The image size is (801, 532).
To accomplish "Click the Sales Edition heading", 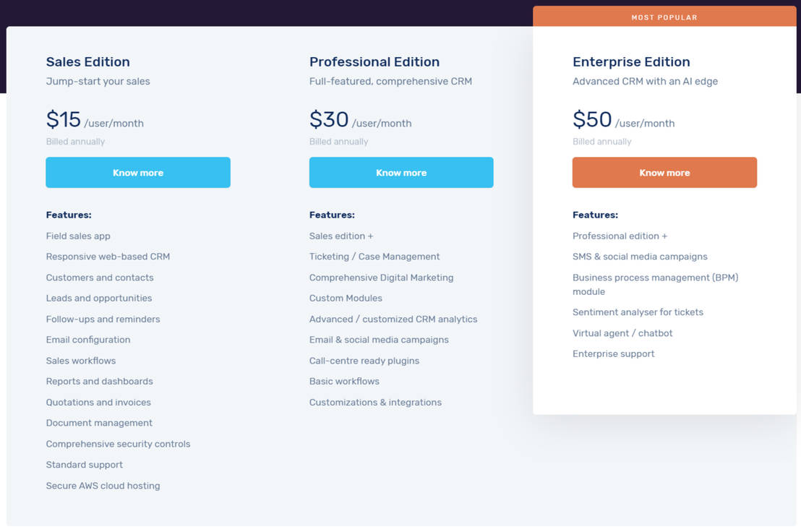I will pos(88,61).
